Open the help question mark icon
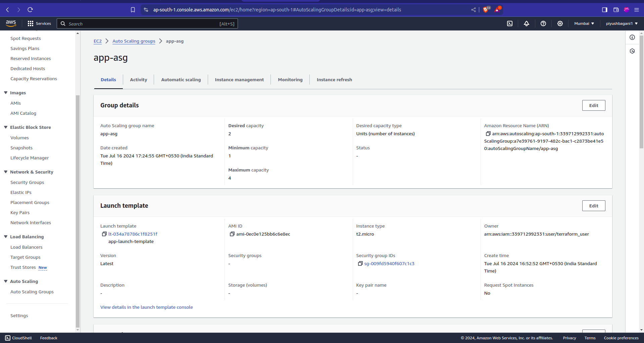The width and height of the screenshot is (644, 343). (543, 23)
